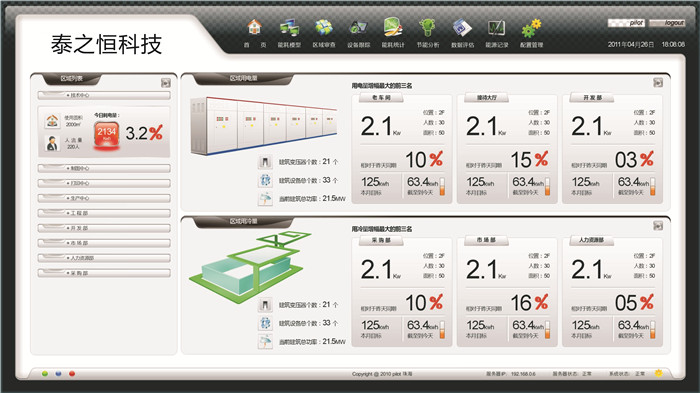700x393 pixels.
Task: Click the orange gauge in 接待大厅 card
Action: coord(547,186)
